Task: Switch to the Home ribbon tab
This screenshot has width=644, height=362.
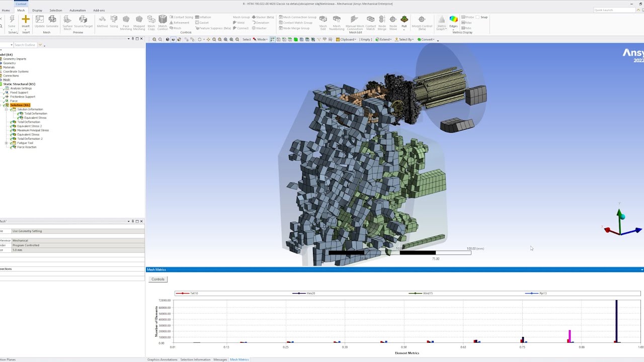Action: pos(6,10)
